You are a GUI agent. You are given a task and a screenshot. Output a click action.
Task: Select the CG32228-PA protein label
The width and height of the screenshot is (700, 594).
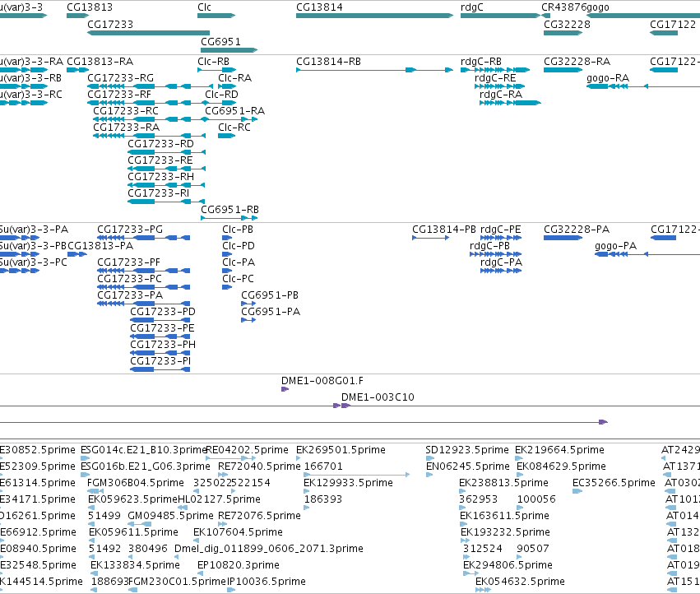(577, 229)
